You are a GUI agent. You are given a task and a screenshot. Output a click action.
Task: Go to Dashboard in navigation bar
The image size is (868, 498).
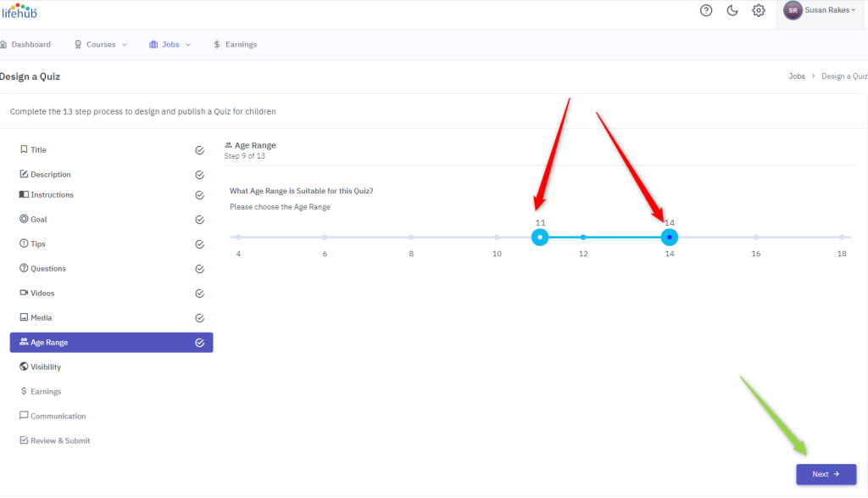pos(25,44)
